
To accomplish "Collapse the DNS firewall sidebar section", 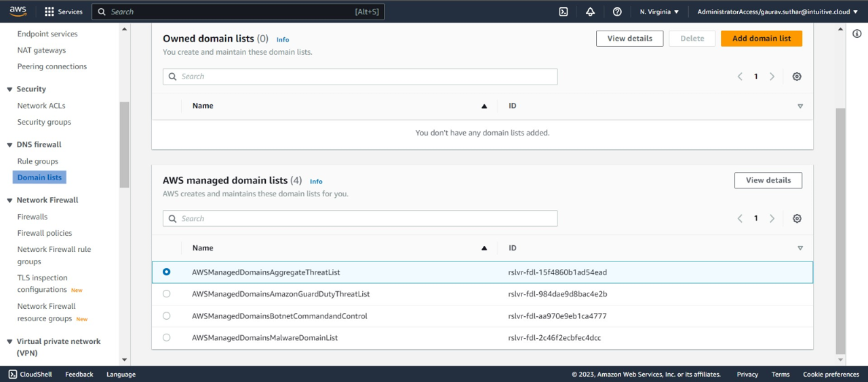I will 9,145.
